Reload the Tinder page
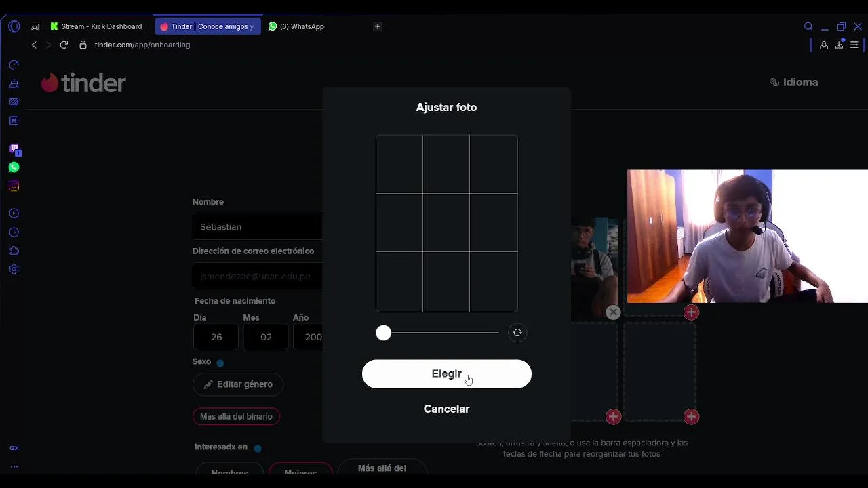The width and height of the screenshot is (868, 488). pyautogui.click(x=64, y=45)
